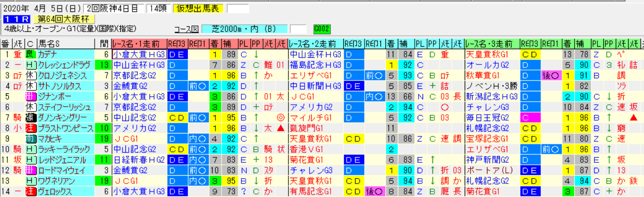Click 京都記念G2 in クロノジェネシス's 1走前

point(134,75)
